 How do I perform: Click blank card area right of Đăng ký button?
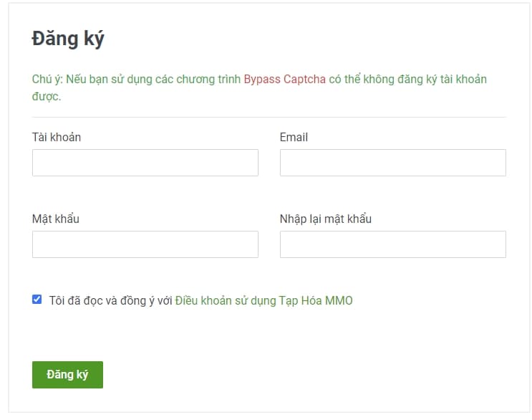(301, 375)
